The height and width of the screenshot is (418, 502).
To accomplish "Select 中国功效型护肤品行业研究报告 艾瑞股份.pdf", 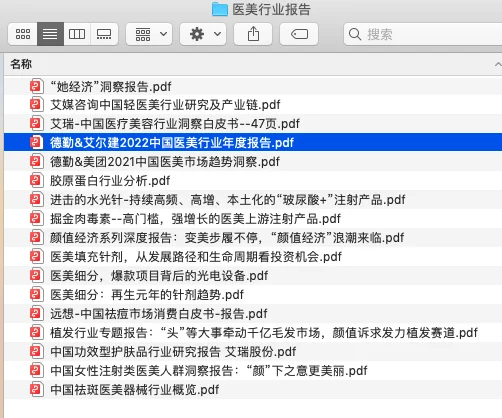I will 173,352.
